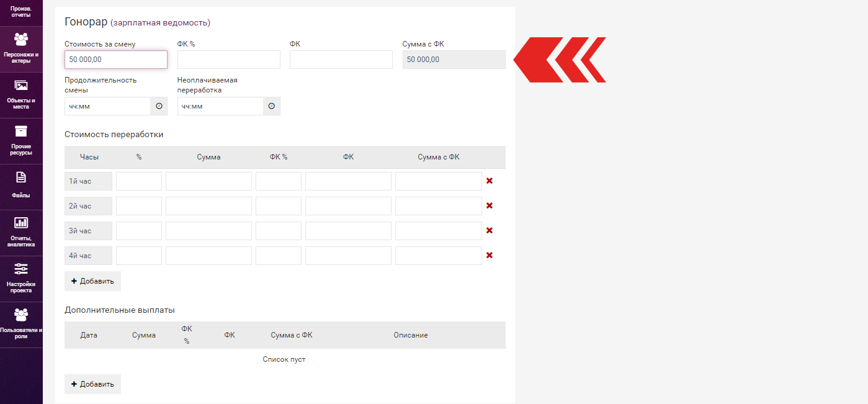Focus ФК % field in 4й час row

(279, 256)
